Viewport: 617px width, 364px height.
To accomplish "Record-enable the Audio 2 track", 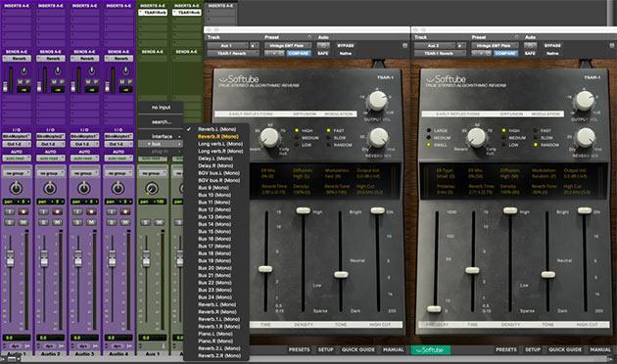I will click(x=58, y=212).
